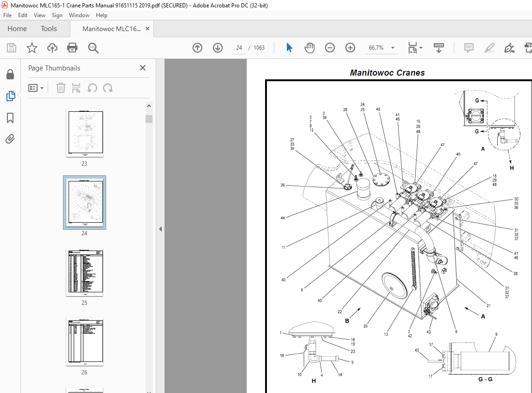Image resolution: width=532 pixels, height=393 pixels.
Task: Go to previous page arrow
Action: (x=197, y=48)
